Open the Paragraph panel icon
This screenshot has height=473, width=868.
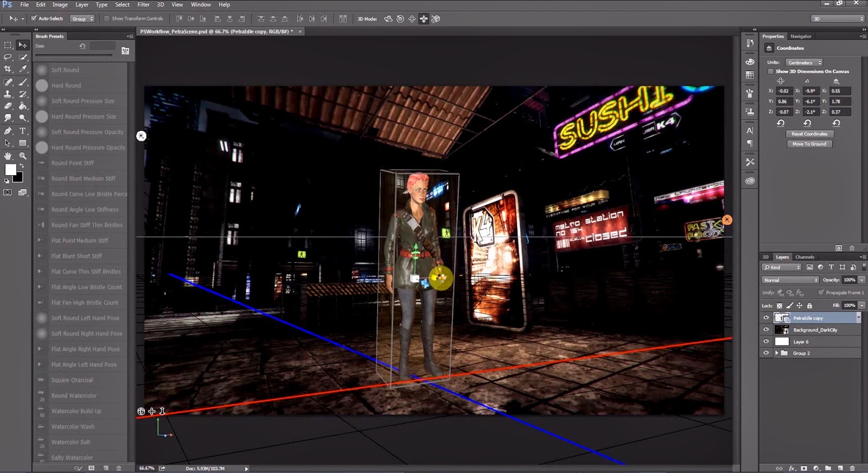tap(750, 143)
